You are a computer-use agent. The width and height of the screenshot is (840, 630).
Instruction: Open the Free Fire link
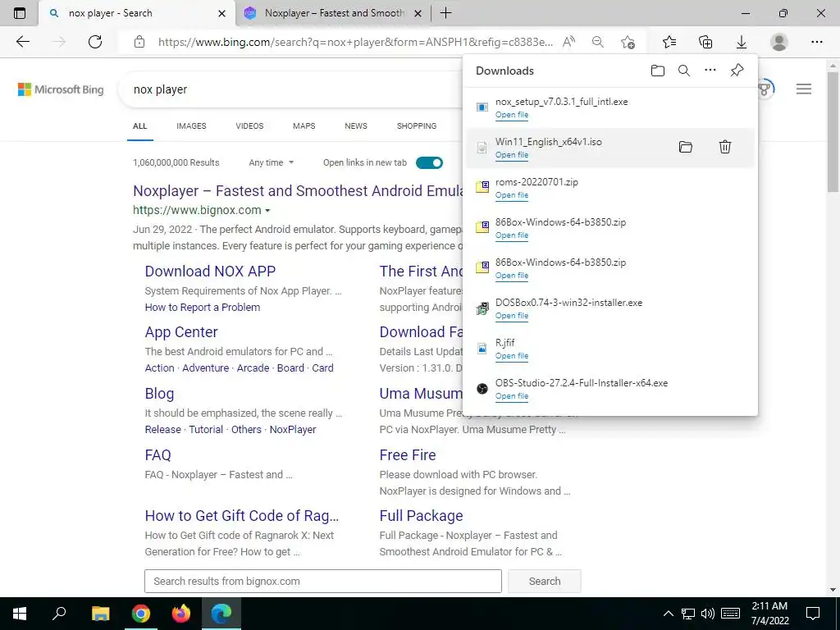407,454
